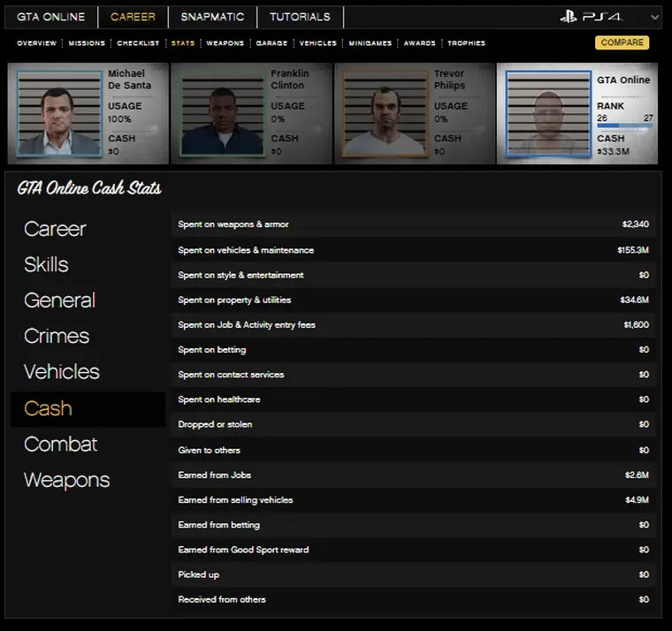
Task: View the Combat stats category
Action: pyautogui.click(x=60, y=445)
